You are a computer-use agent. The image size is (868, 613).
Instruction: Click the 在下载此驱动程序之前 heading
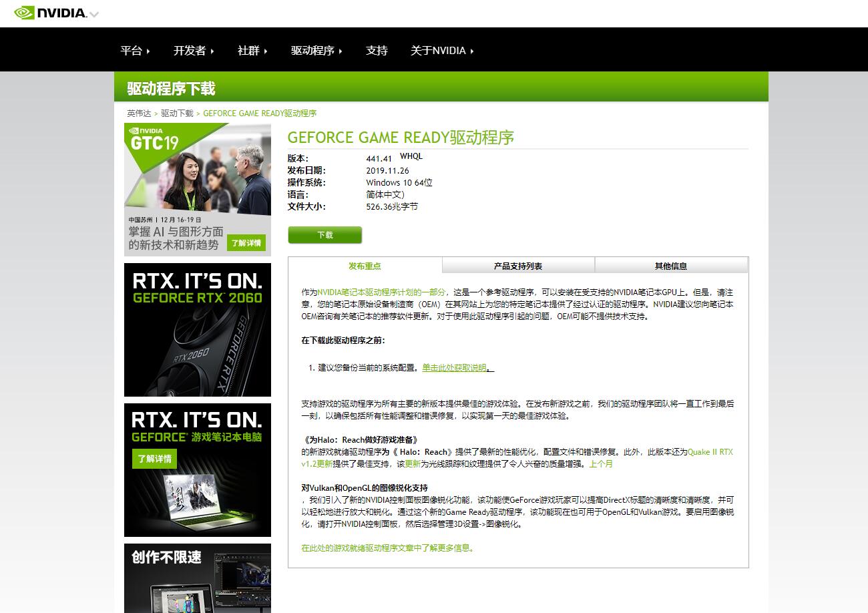pos(343,341)
